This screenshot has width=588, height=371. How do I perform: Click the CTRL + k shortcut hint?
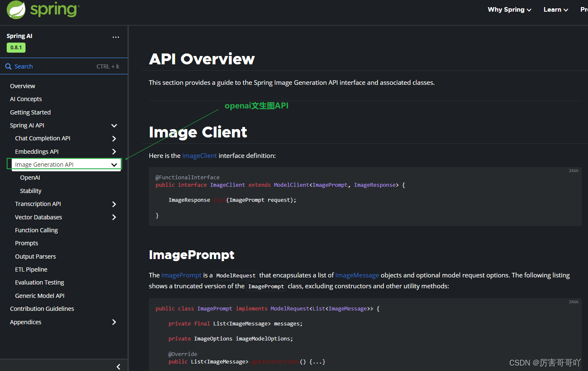coord(108,66)
